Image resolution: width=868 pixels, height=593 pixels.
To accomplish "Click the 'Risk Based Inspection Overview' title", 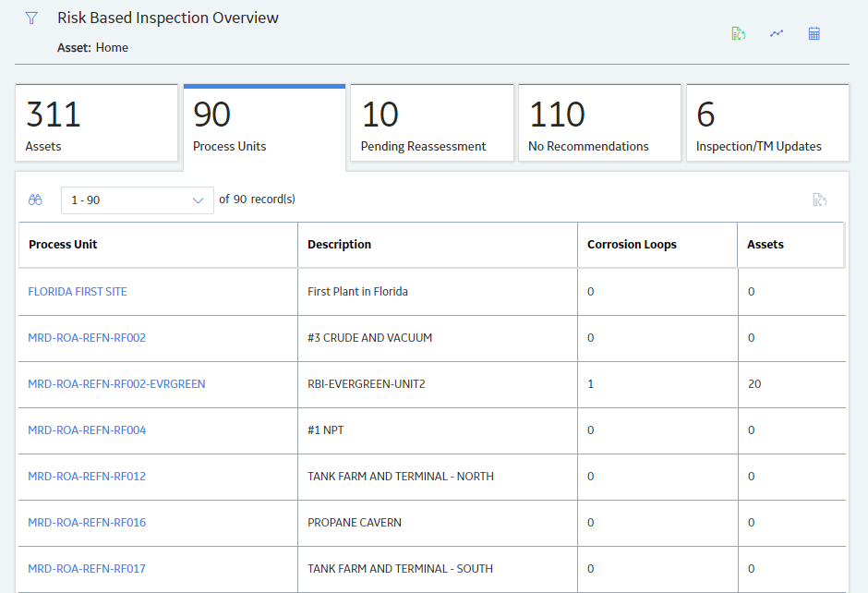I will (x=168, y=18).
